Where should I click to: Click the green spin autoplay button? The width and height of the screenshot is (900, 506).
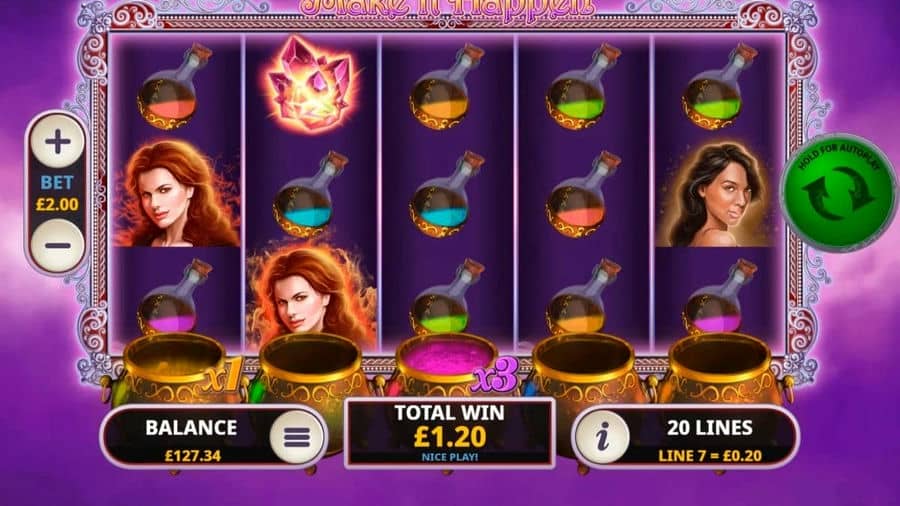point(839,192)
